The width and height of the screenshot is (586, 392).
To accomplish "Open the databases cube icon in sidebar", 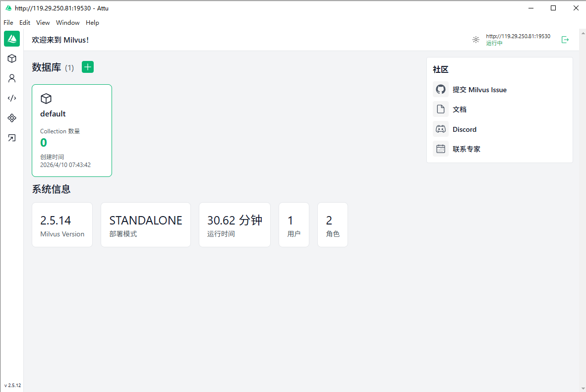I will 12,58.
